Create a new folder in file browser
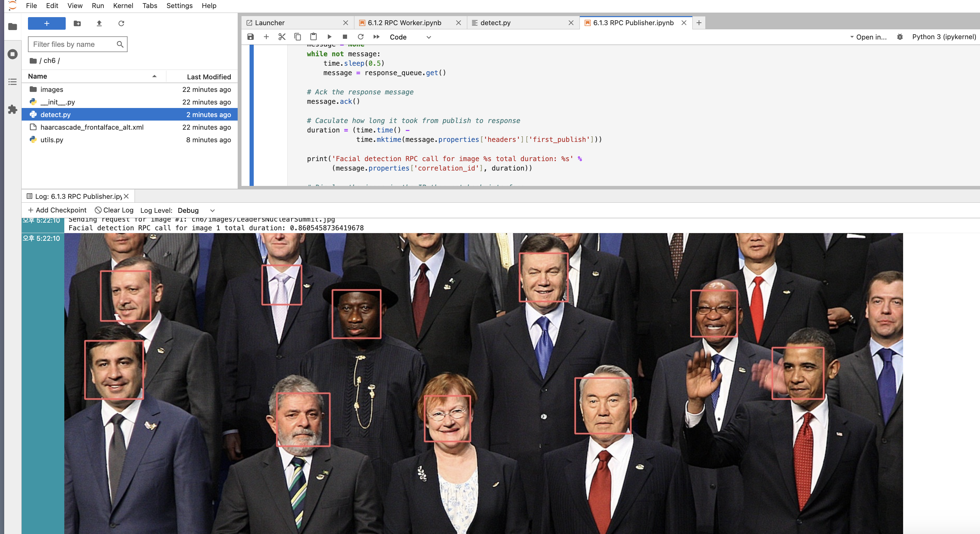The image size is (980, 534). point(77,23)
